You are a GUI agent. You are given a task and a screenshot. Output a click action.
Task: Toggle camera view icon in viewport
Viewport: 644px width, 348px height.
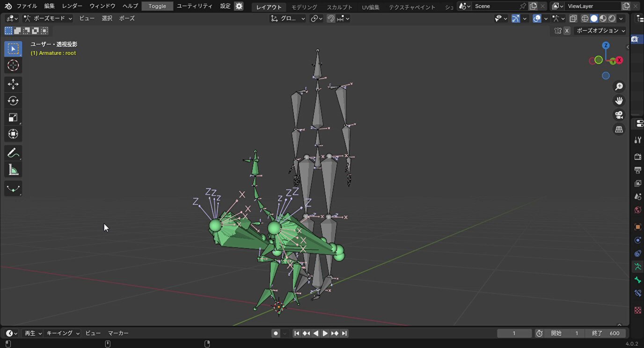(619, 115)
